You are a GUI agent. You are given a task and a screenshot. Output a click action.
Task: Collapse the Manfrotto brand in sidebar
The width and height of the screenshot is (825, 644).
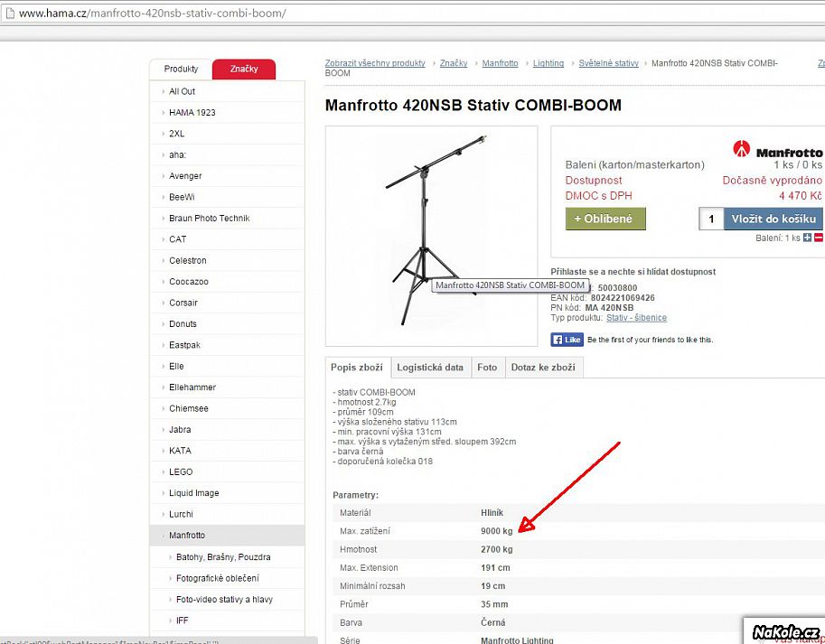187,536
